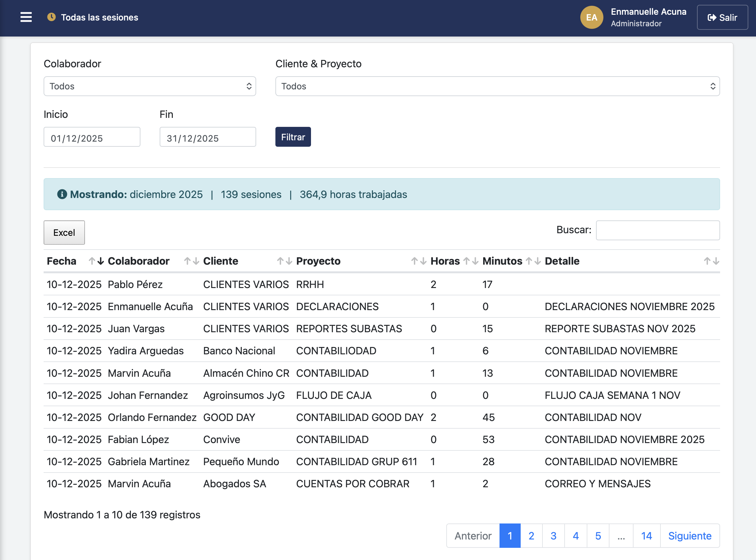Screen dimensions: 756x560
Task: Click Siguiente to view next page
Action: (690, 536)
